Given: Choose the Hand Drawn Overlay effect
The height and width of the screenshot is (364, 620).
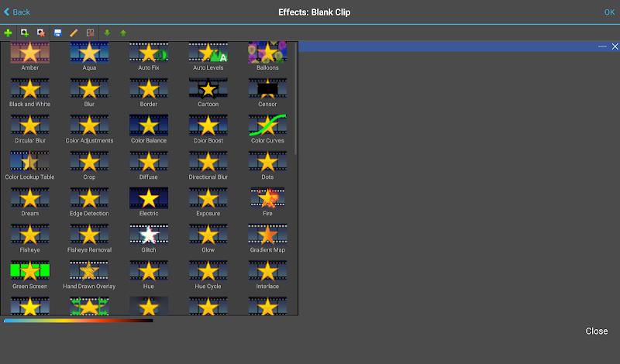Looking at the screenshot, I should point(89,274).
